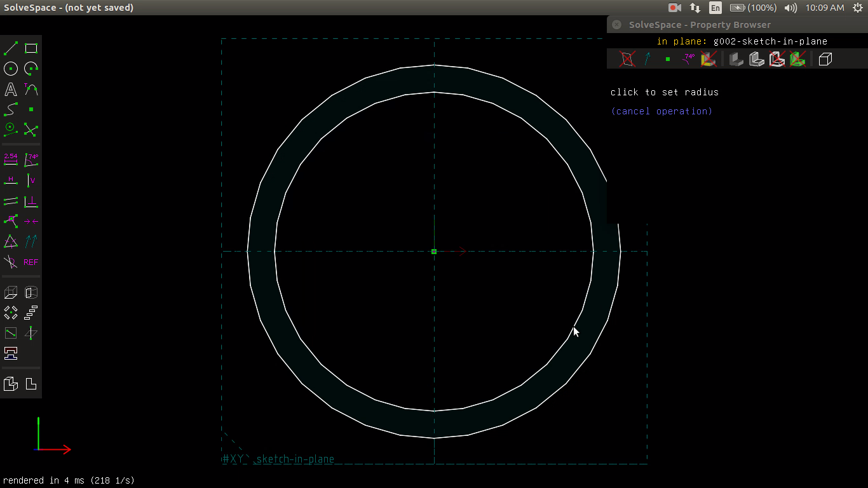Select the rectangle sketch tool

(x=31, y=48)
